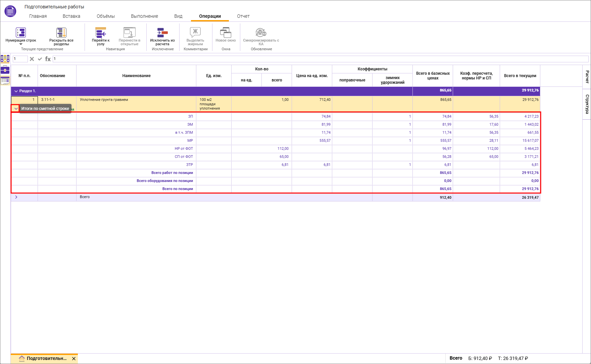The height and width of the screenshot is (364, 591).
Task: Click the confirm checkmark in formula bar
Action: tap(40, 59)
